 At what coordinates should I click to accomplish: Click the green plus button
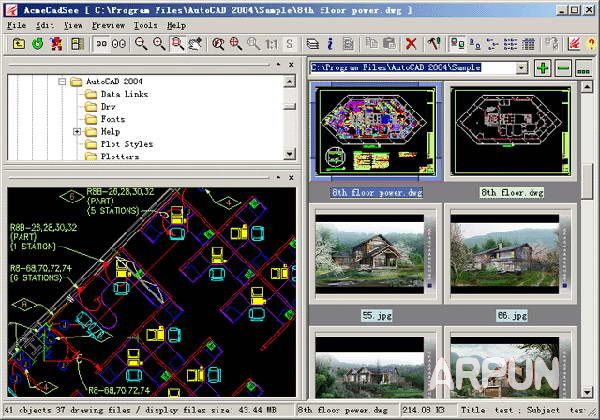[542, 68]
